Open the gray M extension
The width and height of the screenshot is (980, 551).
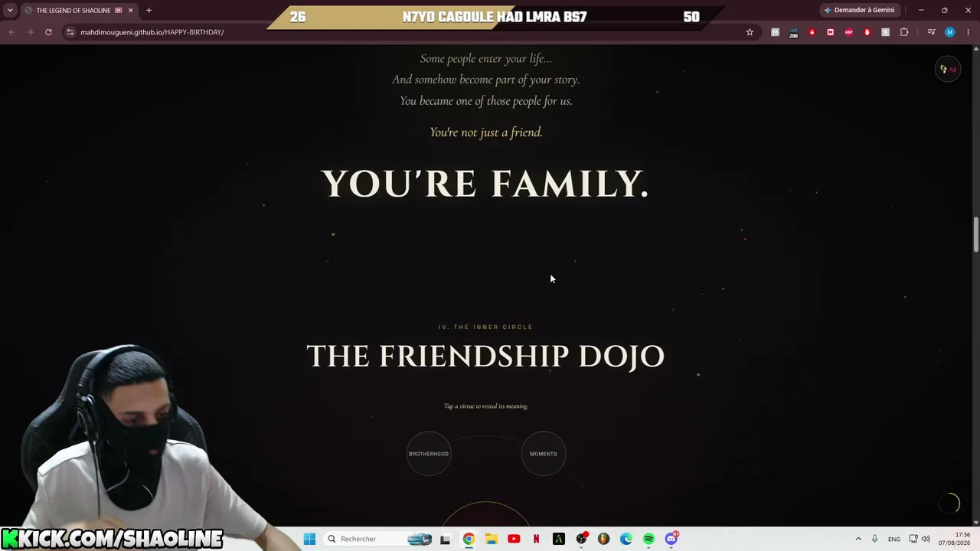click(x=776, y=32)
